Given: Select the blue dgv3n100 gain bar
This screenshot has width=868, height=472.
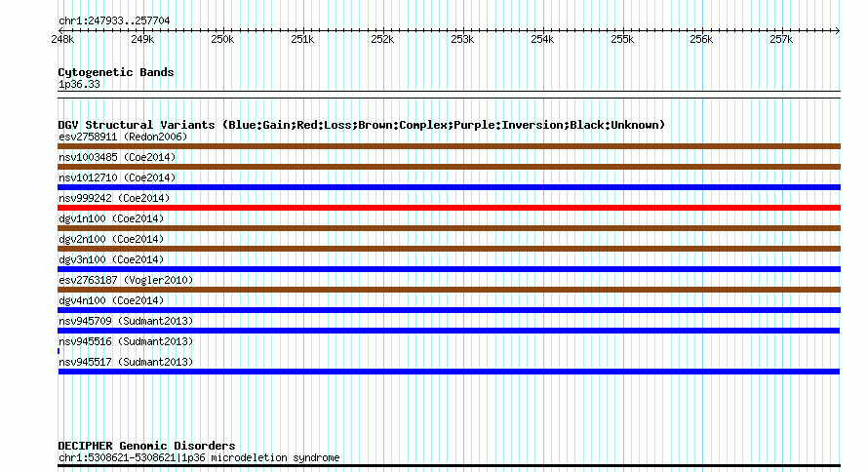Looking at the screenshot, I should [x=449, y=269].
